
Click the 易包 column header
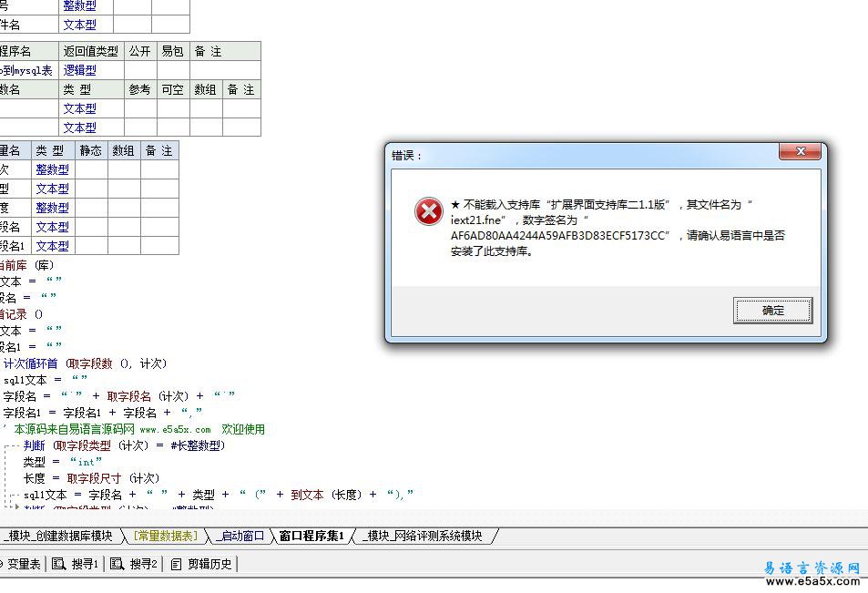[x=173, y=51]
